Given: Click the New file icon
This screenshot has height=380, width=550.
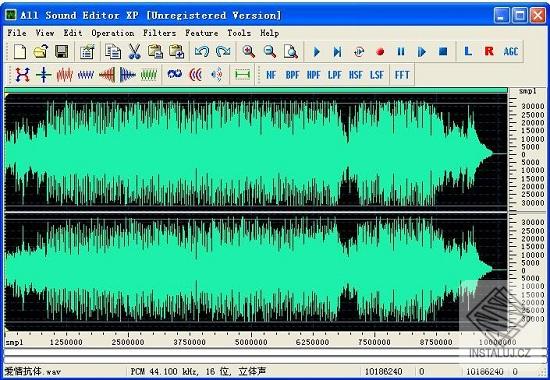Looking at the screenshot, I should click(20, 52).
